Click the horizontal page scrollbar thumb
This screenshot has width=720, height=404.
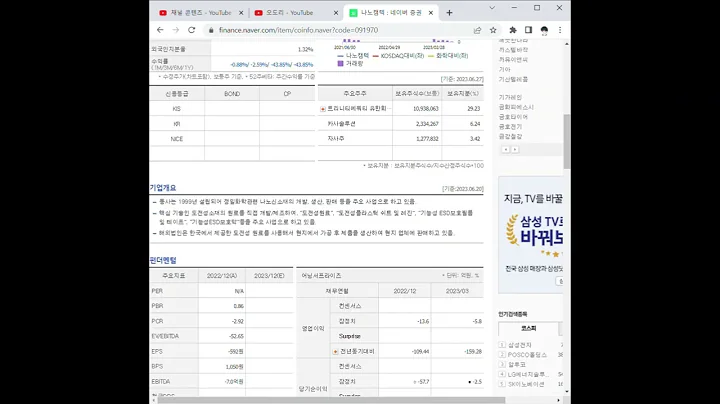[331, 400]
